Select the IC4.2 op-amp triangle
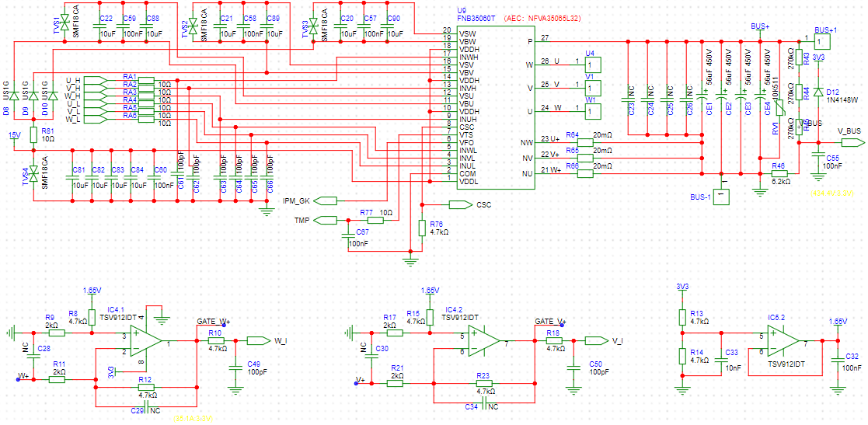The height and width of the screenshot is (425, 868). click(484, 340)
